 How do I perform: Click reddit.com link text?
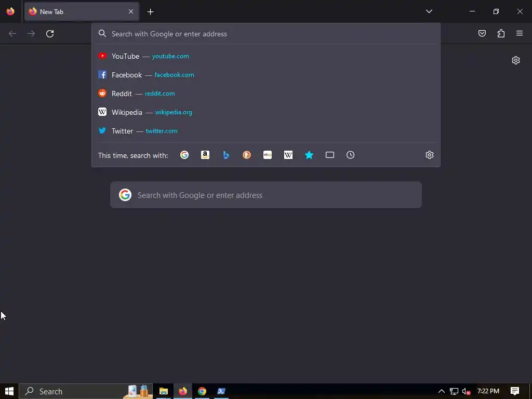click(x=160, y=94)
